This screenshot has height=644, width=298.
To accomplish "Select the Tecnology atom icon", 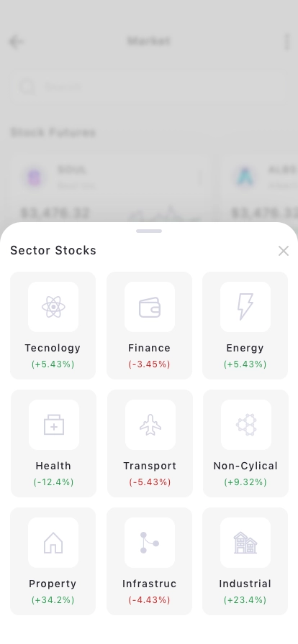I will [x=53, y=307].
